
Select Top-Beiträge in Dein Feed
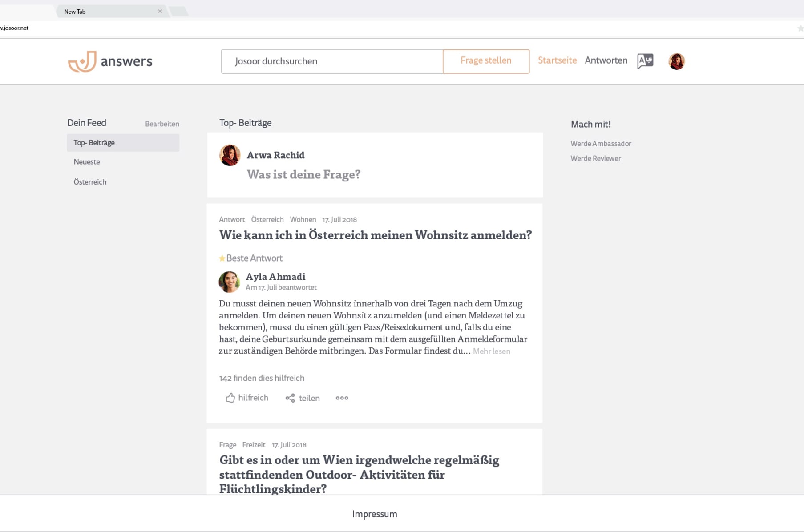tap(94, 142)
